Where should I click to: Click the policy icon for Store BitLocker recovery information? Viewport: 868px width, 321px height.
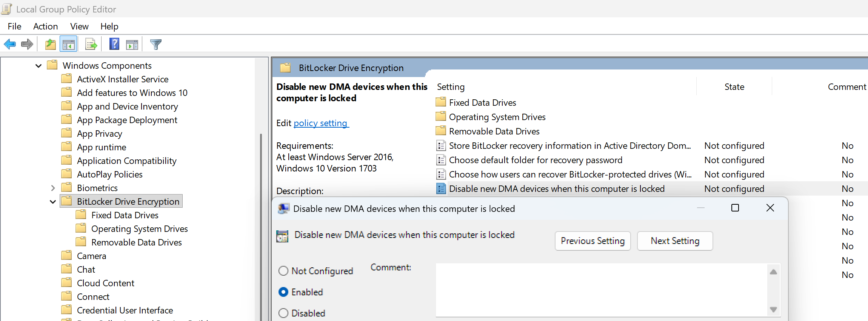(441, 145)
